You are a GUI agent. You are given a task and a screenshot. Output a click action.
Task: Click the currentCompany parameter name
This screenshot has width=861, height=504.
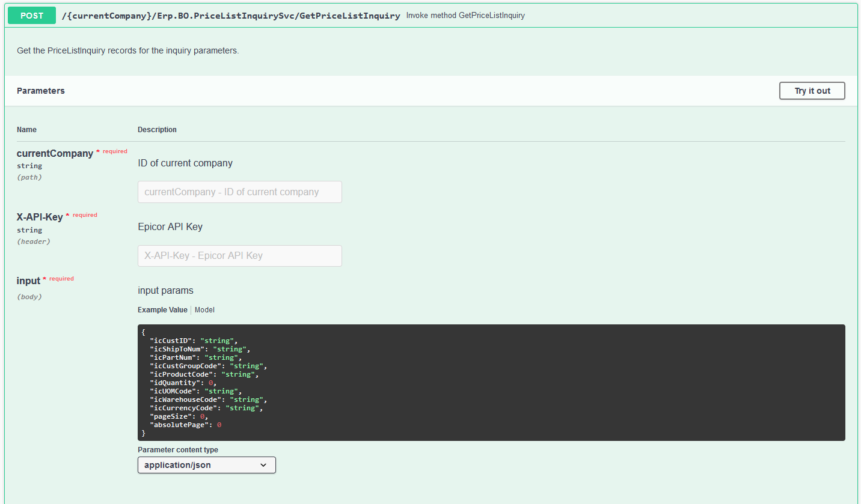point(55,153)
